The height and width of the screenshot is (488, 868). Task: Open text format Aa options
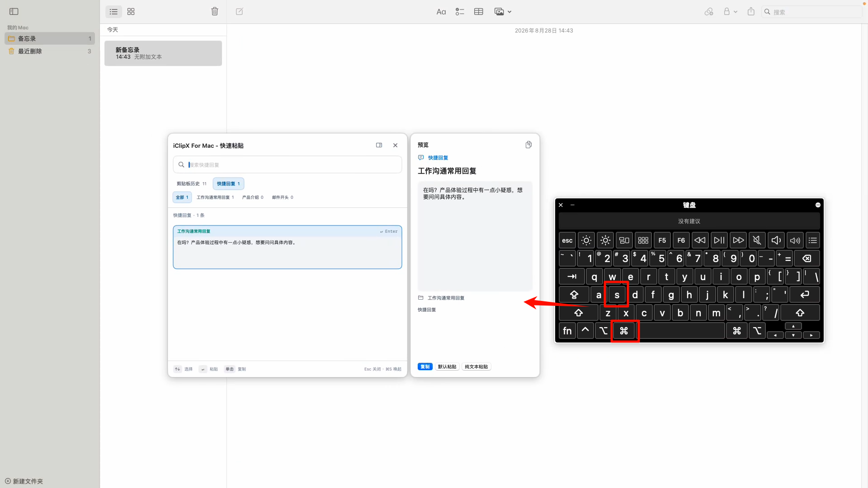(x=441, y=12)
